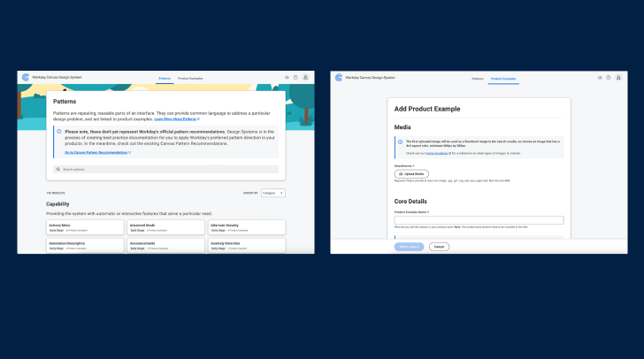Open the help icon in the left window header
Viewport: 644px width, 359px height.
tap(295, 78)
